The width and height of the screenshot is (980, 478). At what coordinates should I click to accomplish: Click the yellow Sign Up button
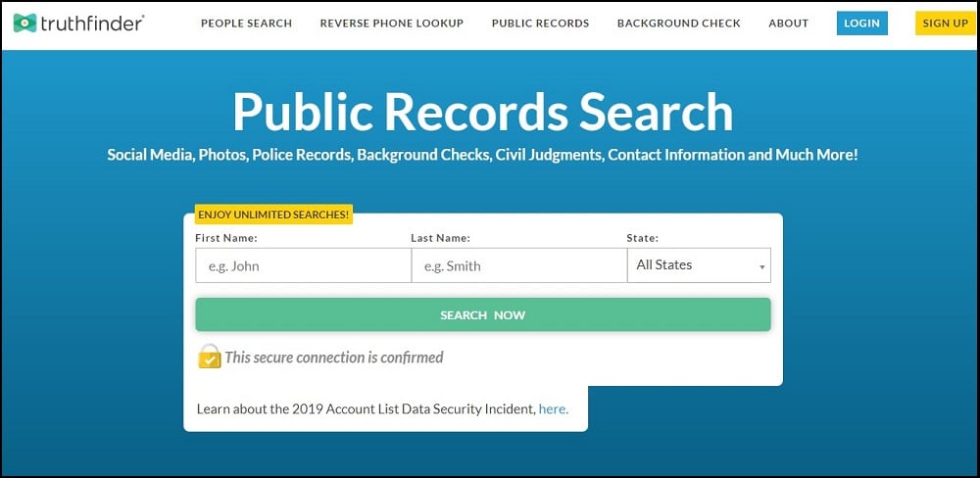coord(945,24)
